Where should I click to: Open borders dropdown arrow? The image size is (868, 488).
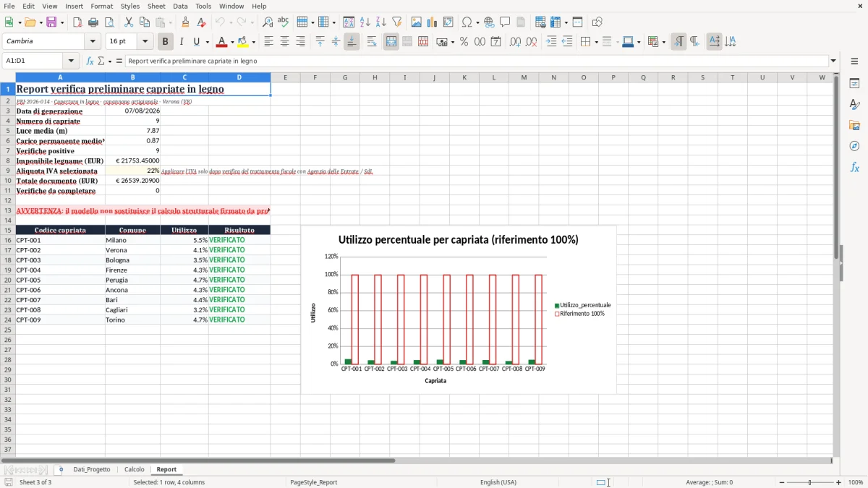click(x=595, y=42)
